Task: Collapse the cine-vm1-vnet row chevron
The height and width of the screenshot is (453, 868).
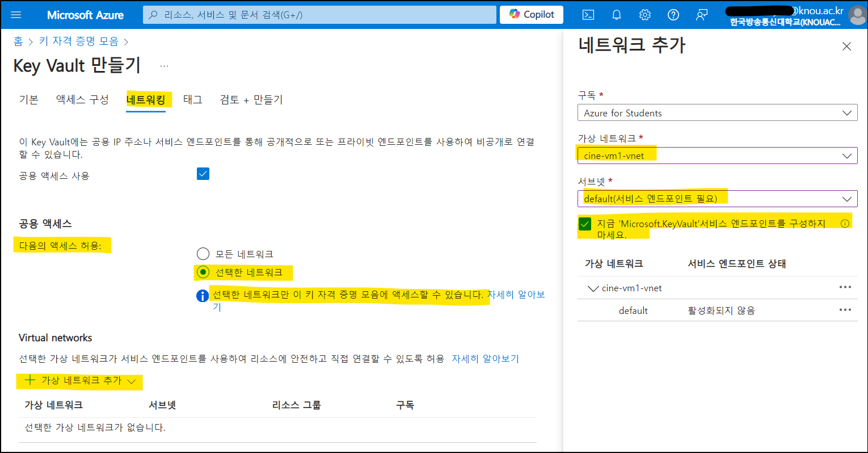Action: (593, 288)
